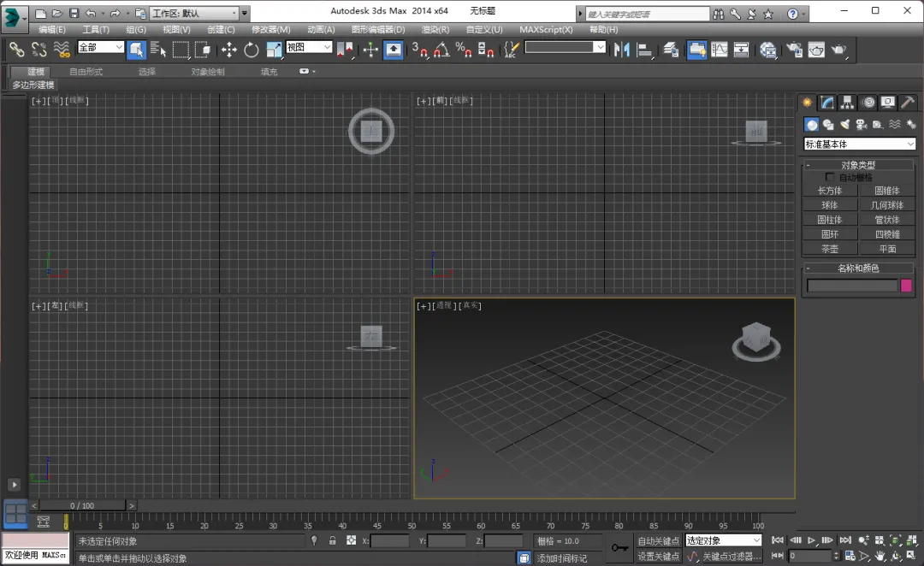Toggle the 自动关键点 auto key mode
Viewport: 924px width, 566px height.
click(x=658, y=540)
